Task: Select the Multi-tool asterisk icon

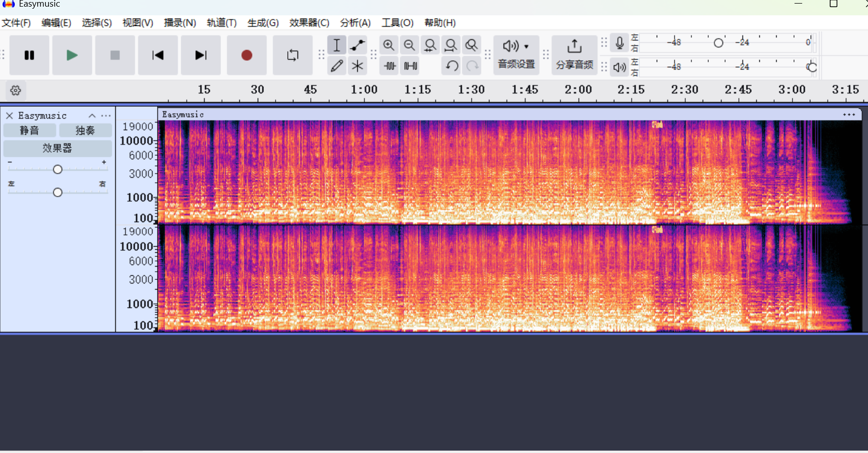Action: (358, 66)
